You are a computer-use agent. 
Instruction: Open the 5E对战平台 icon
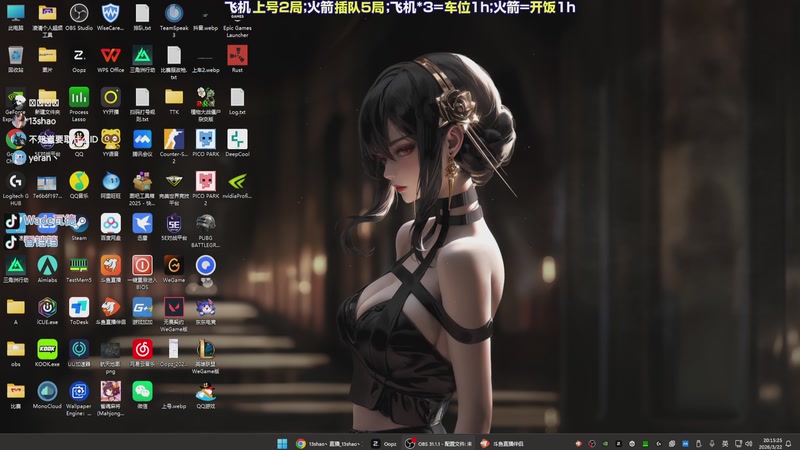click(174, 223)
